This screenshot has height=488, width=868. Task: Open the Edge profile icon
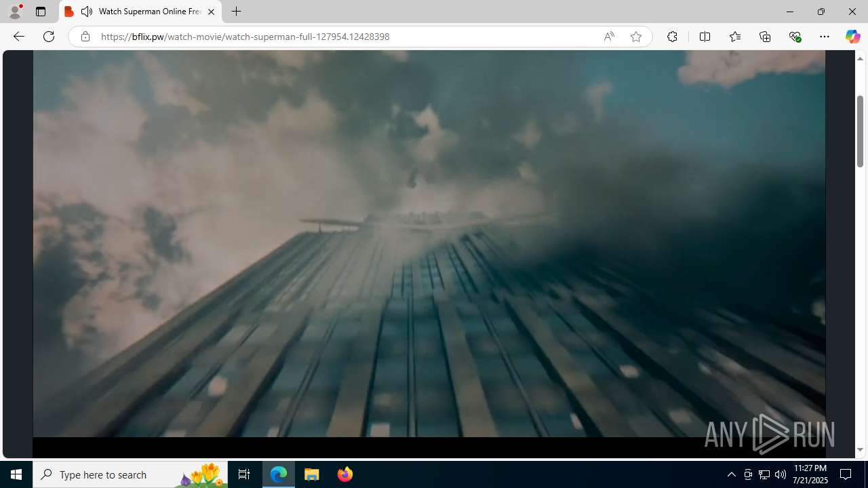click(x=15, y=12)
